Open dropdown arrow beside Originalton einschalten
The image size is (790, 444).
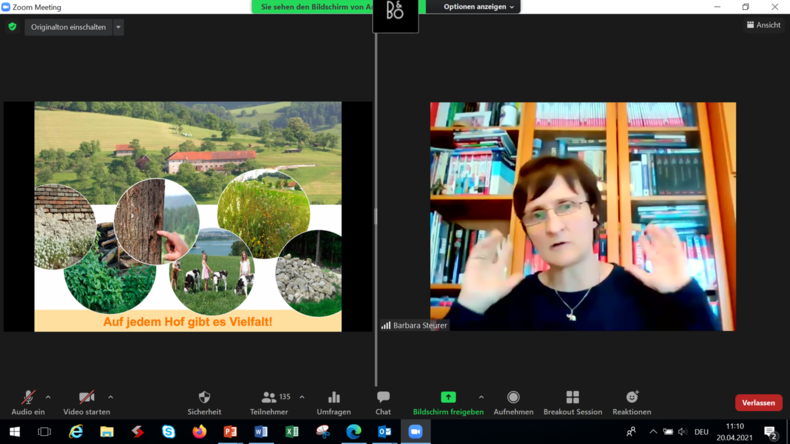[118, 27]
